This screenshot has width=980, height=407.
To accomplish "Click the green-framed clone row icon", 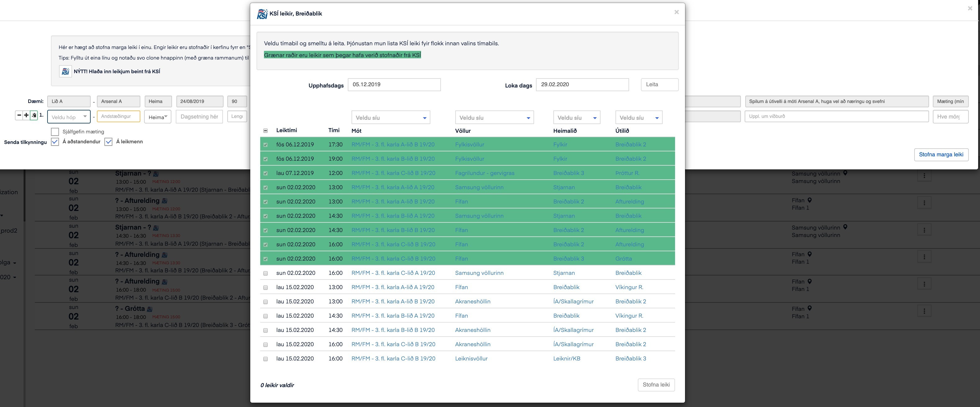I will 34,115.
